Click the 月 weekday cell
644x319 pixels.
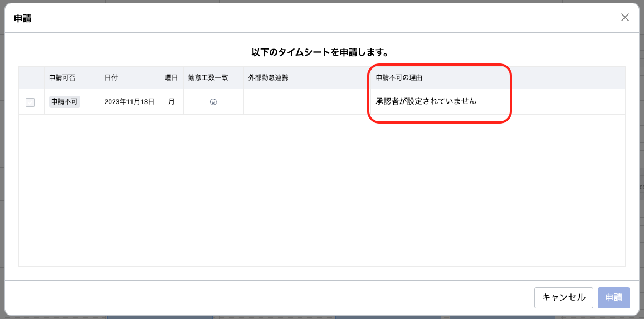(x=171, y=102)
